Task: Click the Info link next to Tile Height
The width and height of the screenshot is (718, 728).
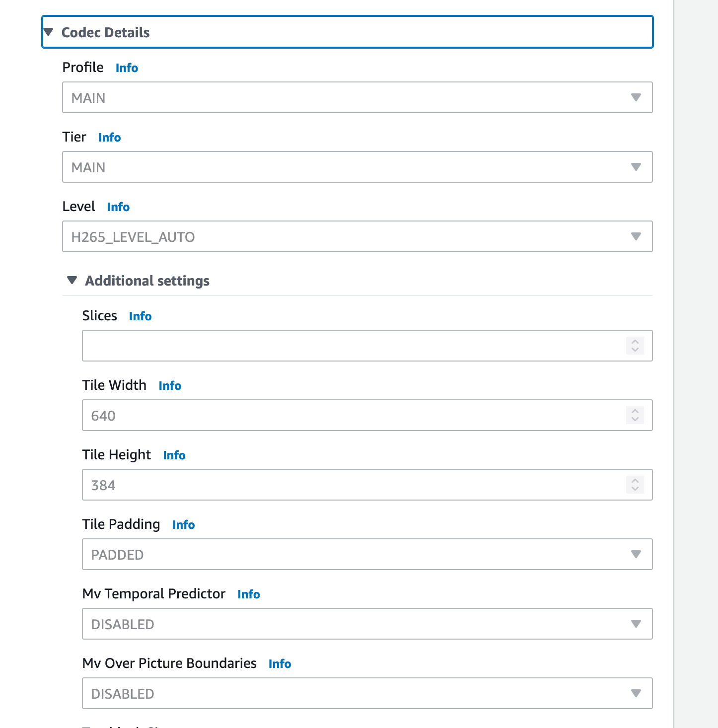Action: [x=174, y=455]
